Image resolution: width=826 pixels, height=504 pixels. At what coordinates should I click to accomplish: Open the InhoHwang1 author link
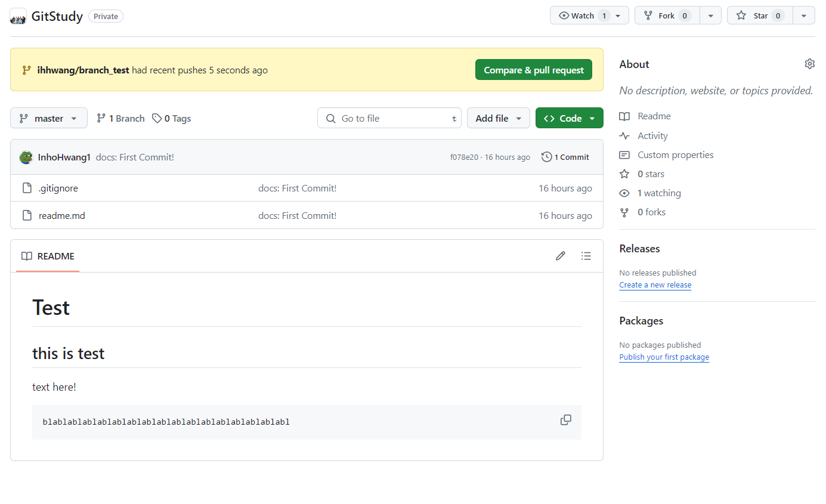click(x=64, y=157)
